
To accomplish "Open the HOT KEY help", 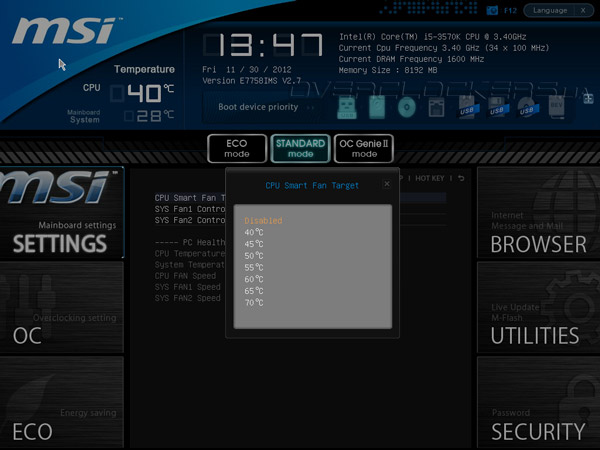I will (x=430, y=178).
